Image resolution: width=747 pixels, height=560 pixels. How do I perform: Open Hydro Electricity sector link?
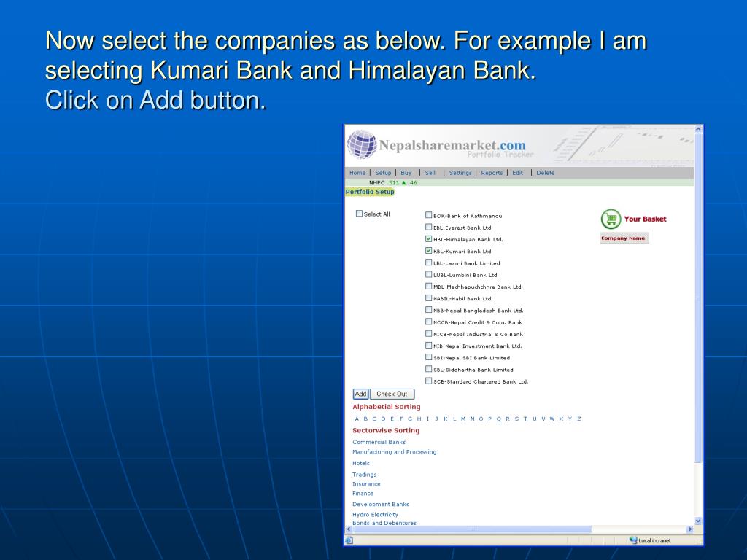[x=375, y=514]
